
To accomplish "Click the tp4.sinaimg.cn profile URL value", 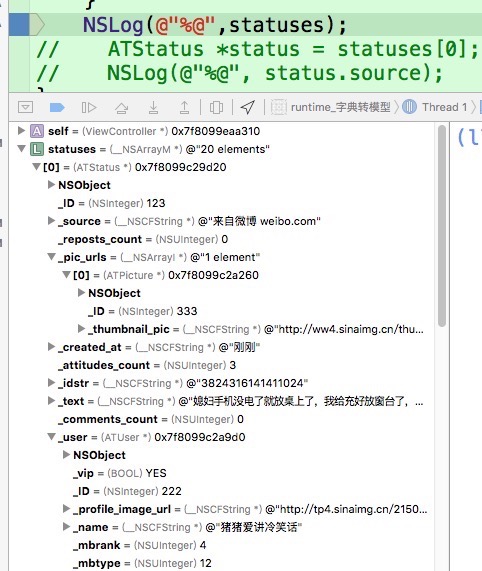I will coord(346,509).
